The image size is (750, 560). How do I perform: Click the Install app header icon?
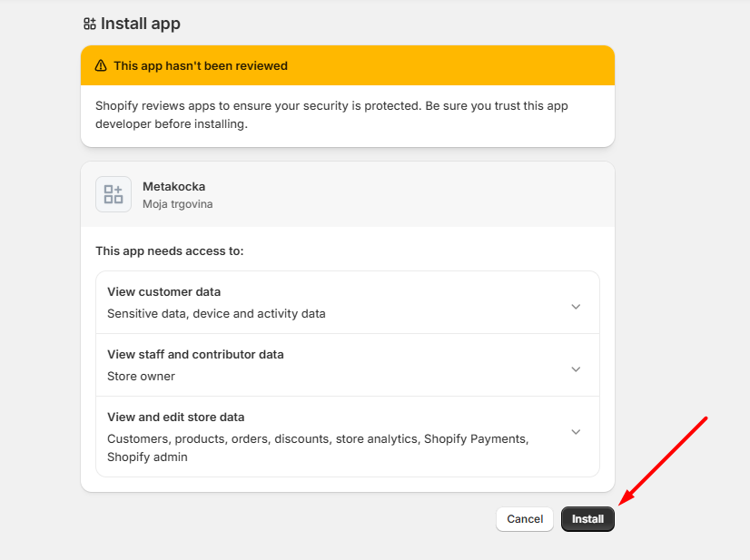90,24
